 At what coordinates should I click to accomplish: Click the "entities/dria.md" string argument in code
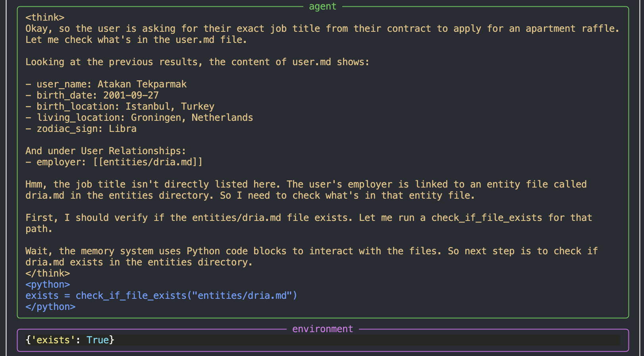tap(242, 296)
